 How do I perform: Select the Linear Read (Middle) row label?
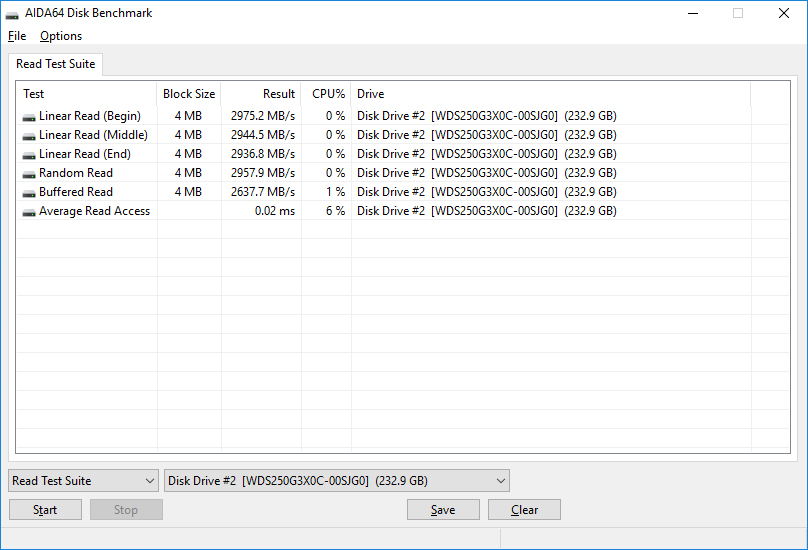(93, 135)
